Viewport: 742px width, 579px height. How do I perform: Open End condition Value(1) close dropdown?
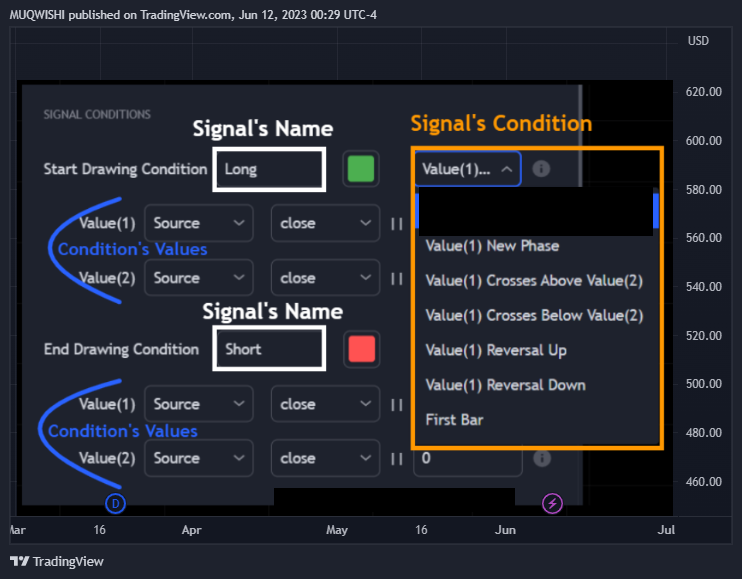pos(325,404)
